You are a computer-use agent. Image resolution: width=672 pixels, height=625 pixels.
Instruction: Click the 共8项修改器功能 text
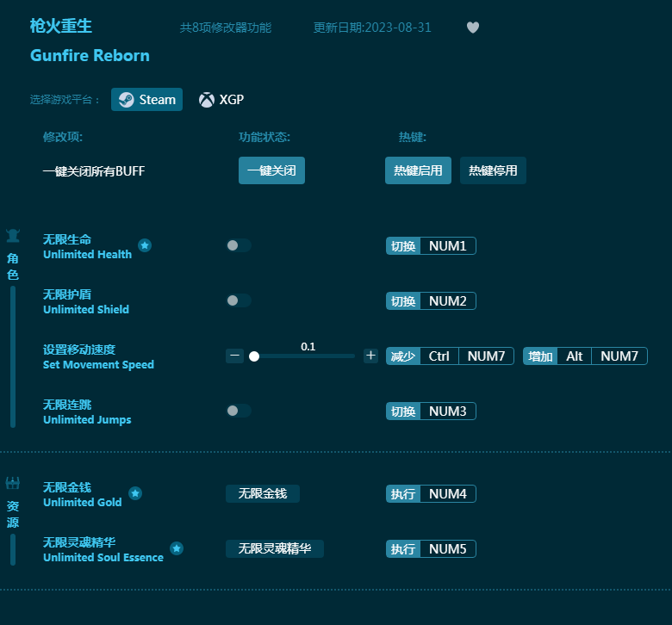226,28
